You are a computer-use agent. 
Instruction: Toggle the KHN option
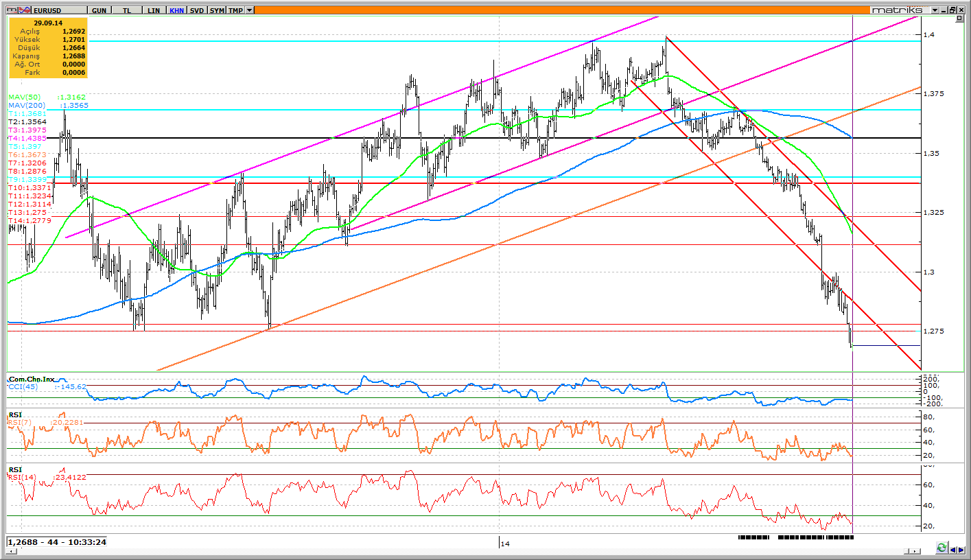[176, 10]
